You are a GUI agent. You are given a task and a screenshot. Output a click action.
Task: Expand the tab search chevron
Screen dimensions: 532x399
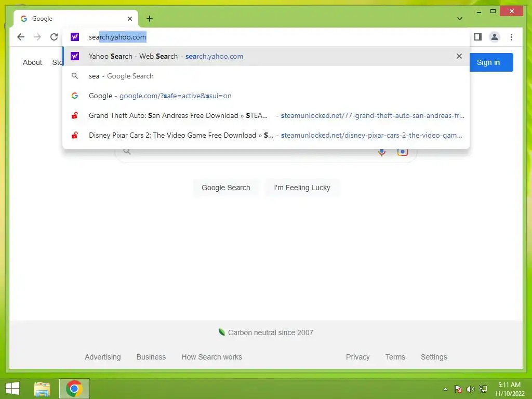coord(460,19)
